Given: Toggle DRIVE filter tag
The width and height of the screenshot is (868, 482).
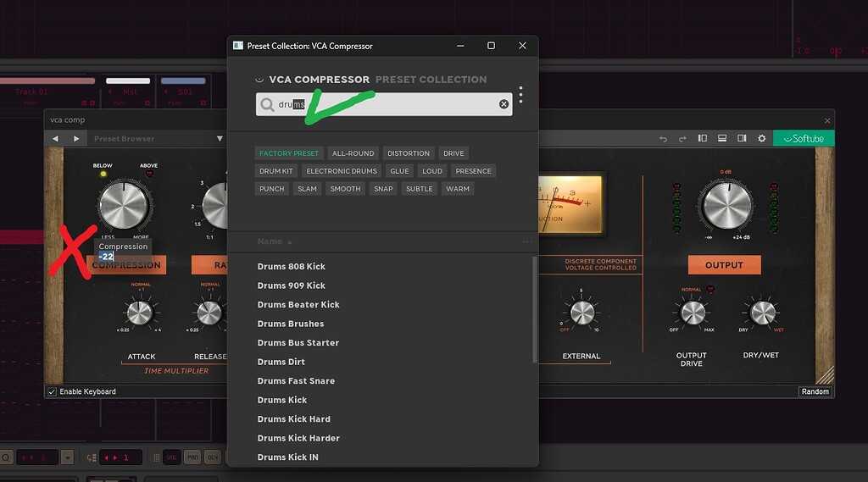Looking at the screenshot, I should 453,153.
